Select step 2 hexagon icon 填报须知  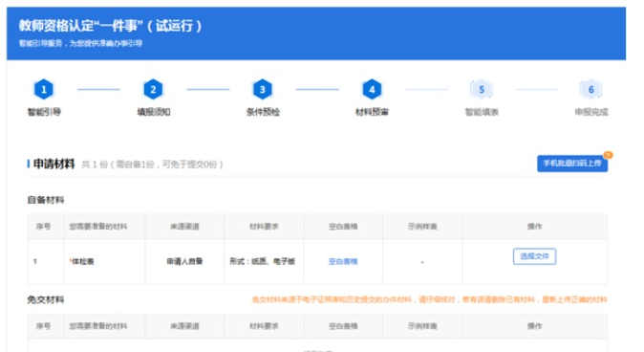coord(153,89)
